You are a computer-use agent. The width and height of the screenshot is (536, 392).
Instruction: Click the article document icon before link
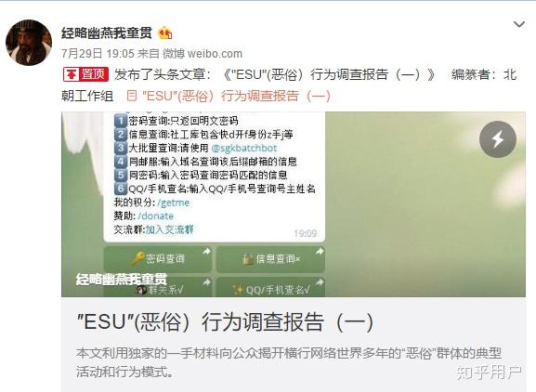click(132, 96)
